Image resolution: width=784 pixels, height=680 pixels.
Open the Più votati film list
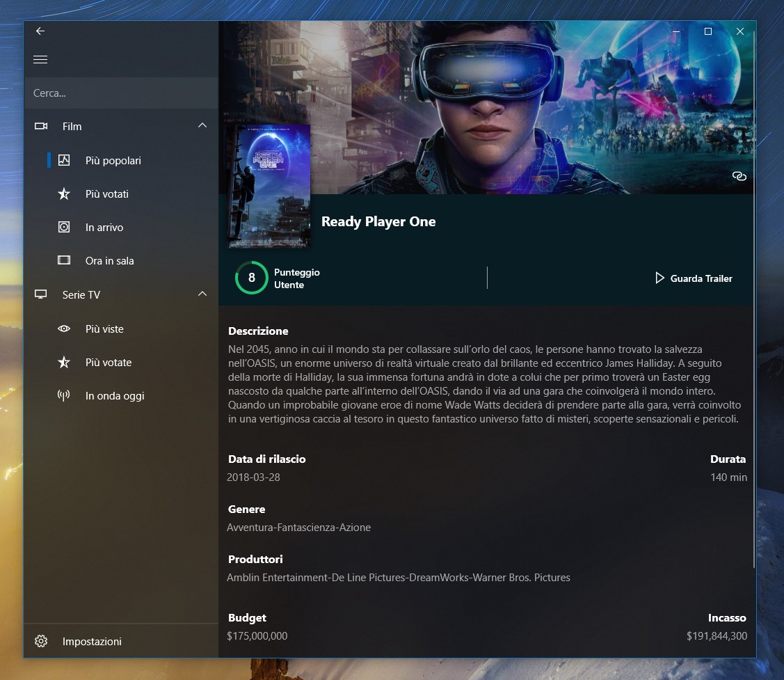click(x=121, y=193)
